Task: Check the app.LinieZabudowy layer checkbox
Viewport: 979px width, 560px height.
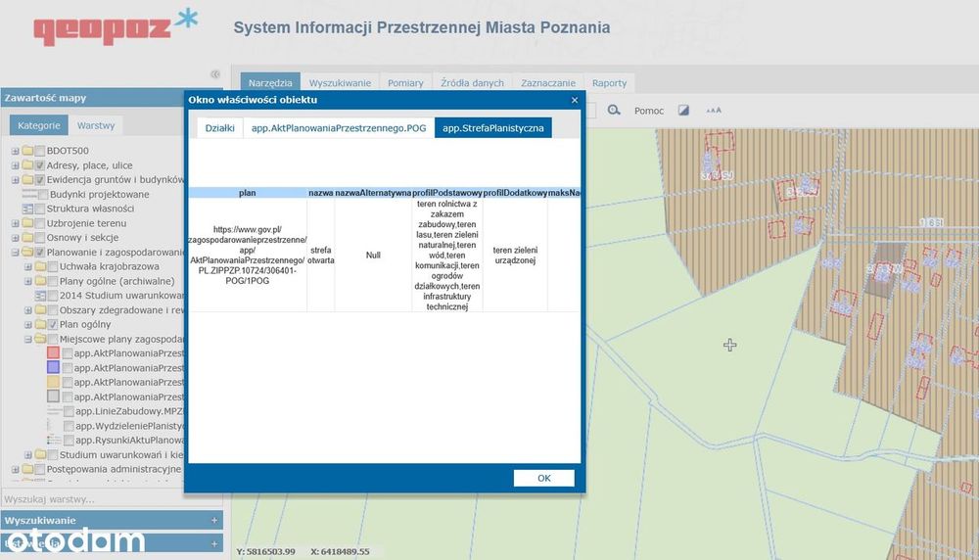Action: tap(69, 411)
